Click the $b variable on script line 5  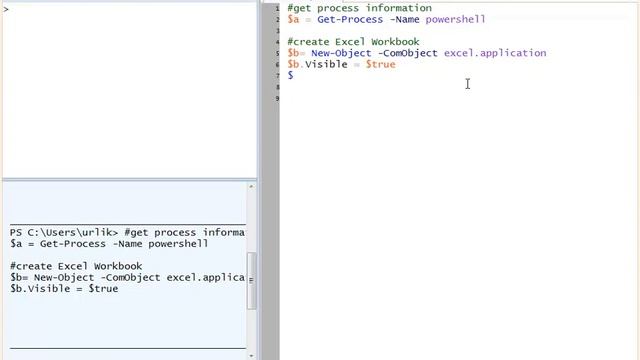coord(293,53)
